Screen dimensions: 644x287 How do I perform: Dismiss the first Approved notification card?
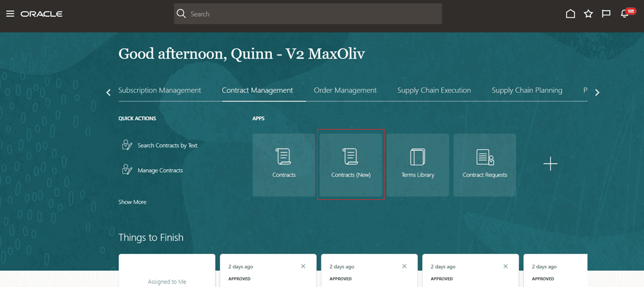303,266
